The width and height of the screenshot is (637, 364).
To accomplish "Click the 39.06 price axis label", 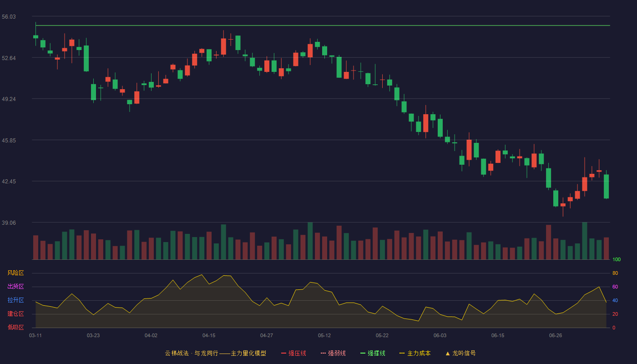I will tap(9, 223).
